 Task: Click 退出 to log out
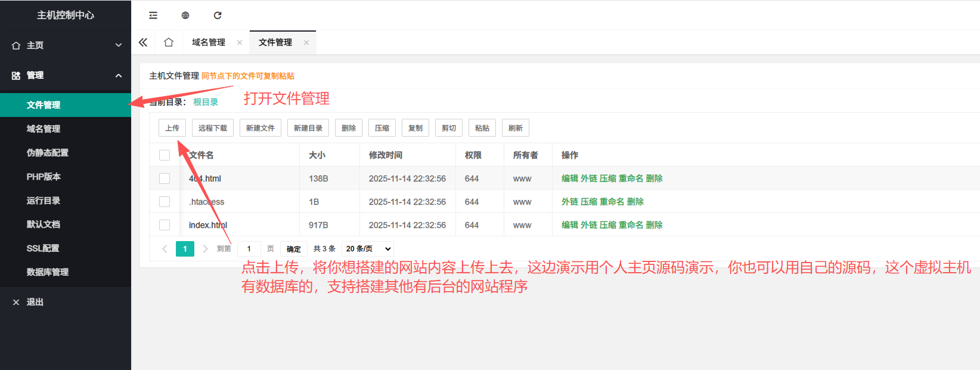pyautogui.click(x=35, y=302)
